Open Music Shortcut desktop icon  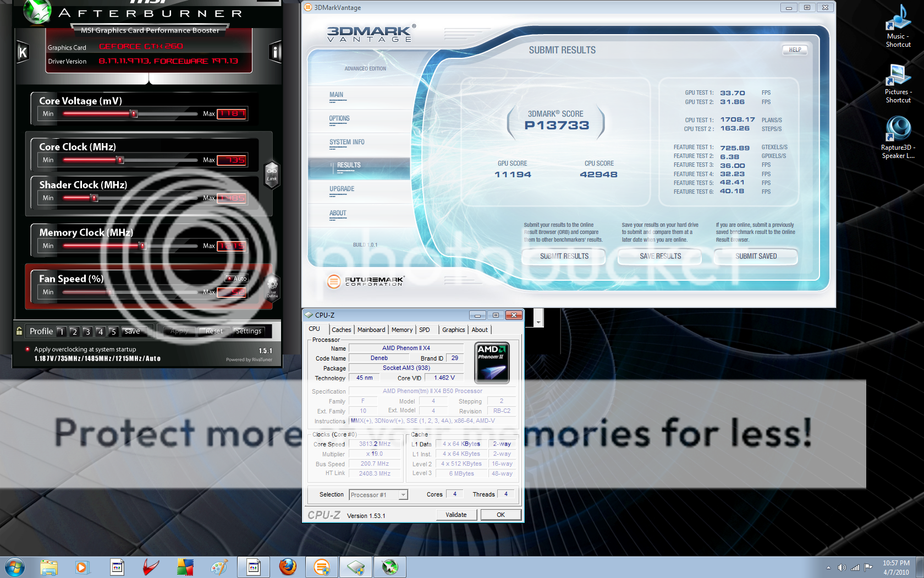[898, 25]
